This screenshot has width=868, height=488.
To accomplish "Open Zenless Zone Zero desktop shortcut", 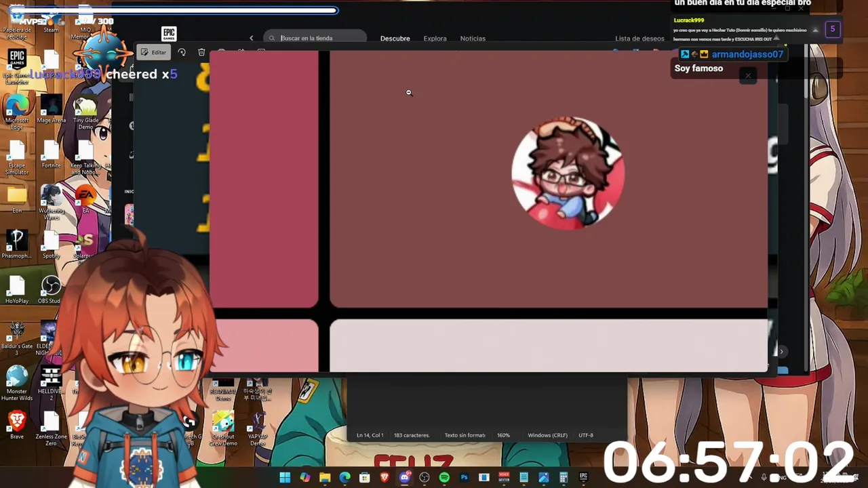I will 51,428.
